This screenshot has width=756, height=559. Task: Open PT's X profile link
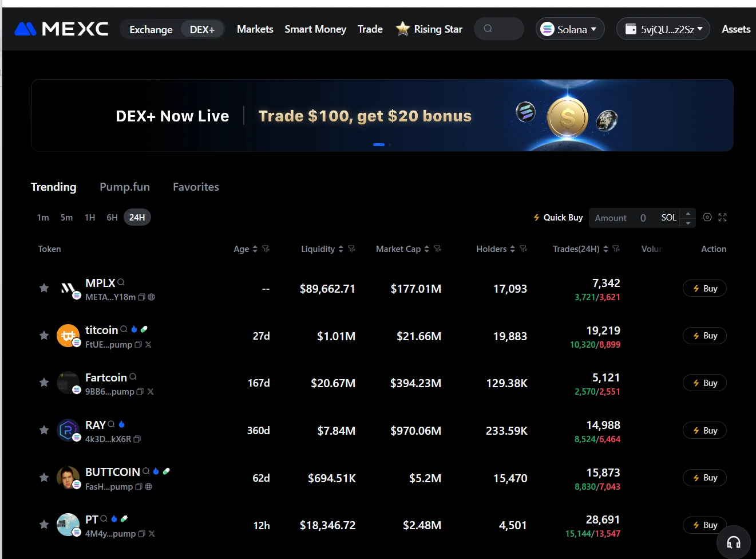click(x=152, y=533)
